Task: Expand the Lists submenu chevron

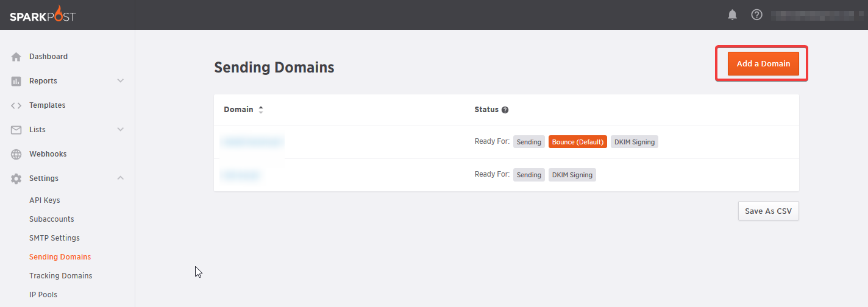Action: tap(121, 130)
